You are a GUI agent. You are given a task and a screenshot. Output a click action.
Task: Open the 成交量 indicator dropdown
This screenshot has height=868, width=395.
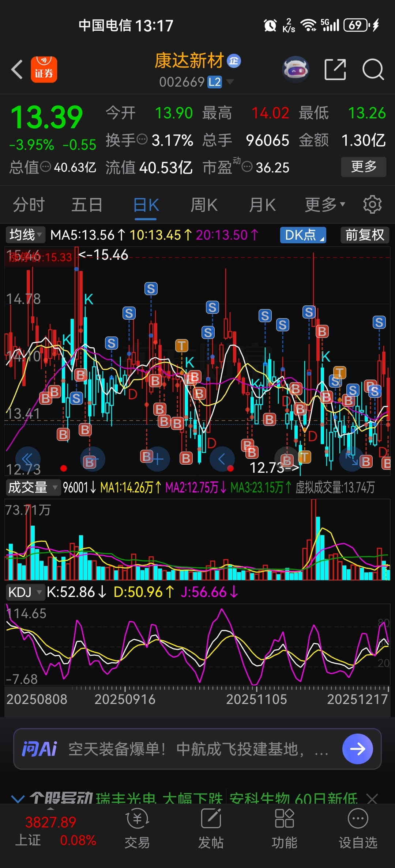33,487
